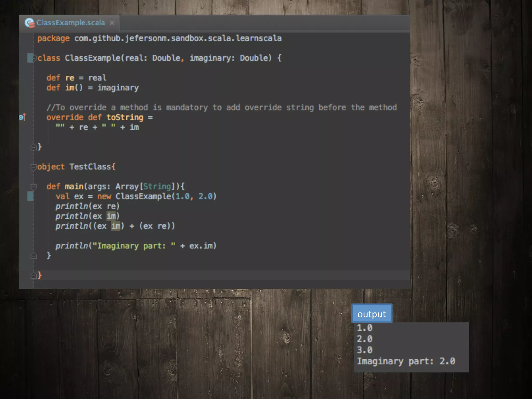Collapse the TestClass object fold marker
The width and height of the screenshot is (532, 399).
[x=33, y=167]
